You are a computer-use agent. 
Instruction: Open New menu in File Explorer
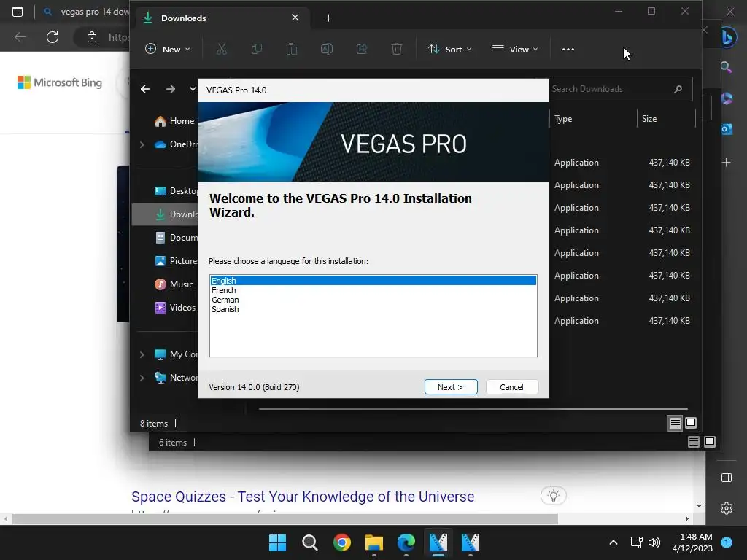167,49
